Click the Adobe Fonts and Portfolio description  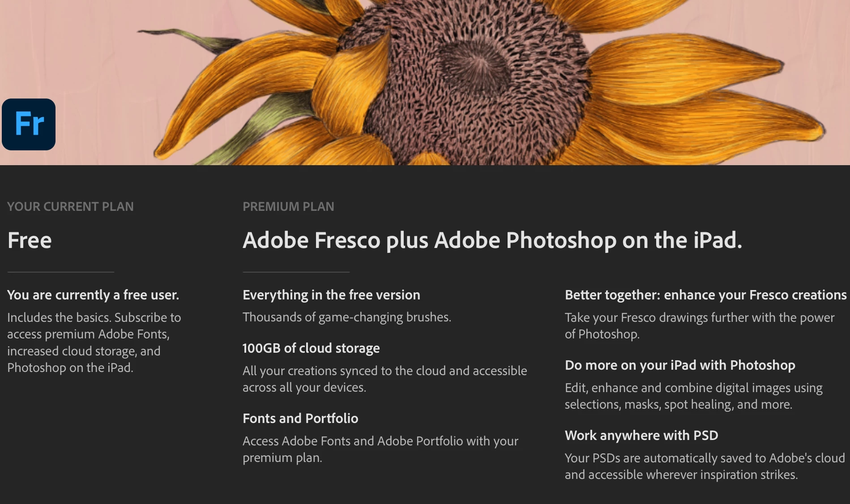[x=380, y=449]
